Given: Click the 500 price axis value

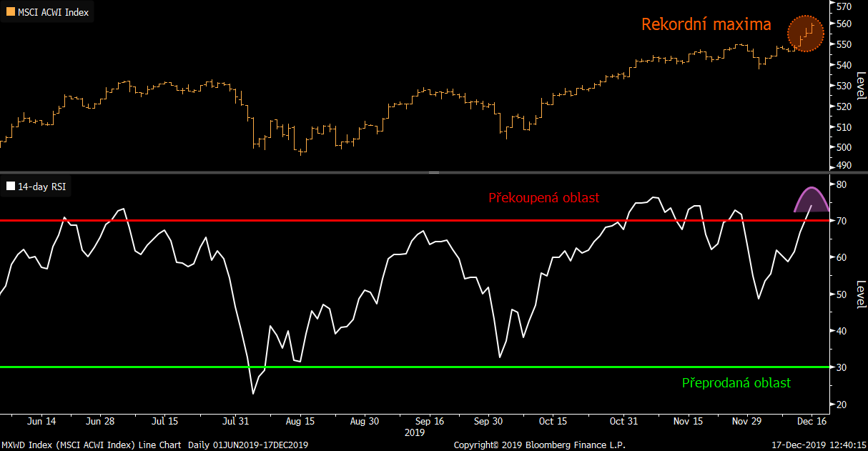Looking at the screenshot, I should [842, 148].
